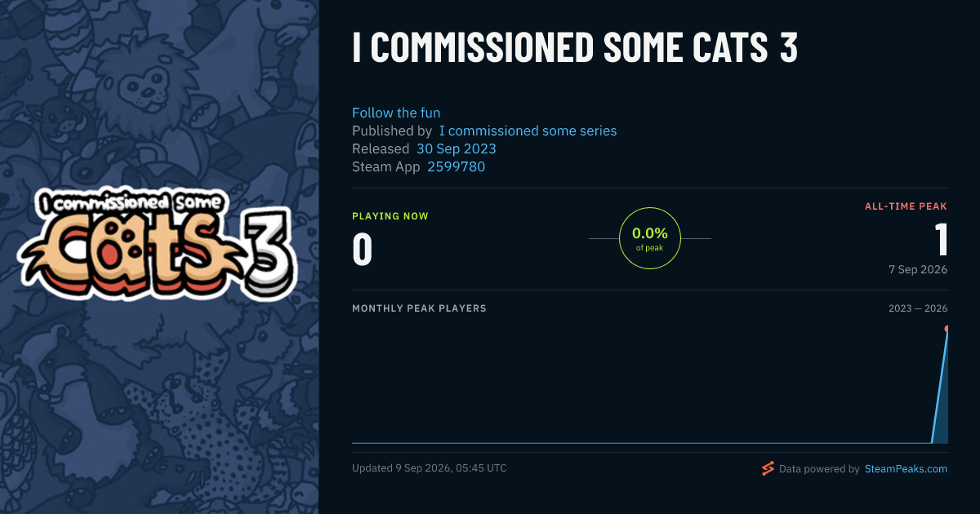Open Steam App ID 2599780
980x514 pixels.
click(456, 166)
